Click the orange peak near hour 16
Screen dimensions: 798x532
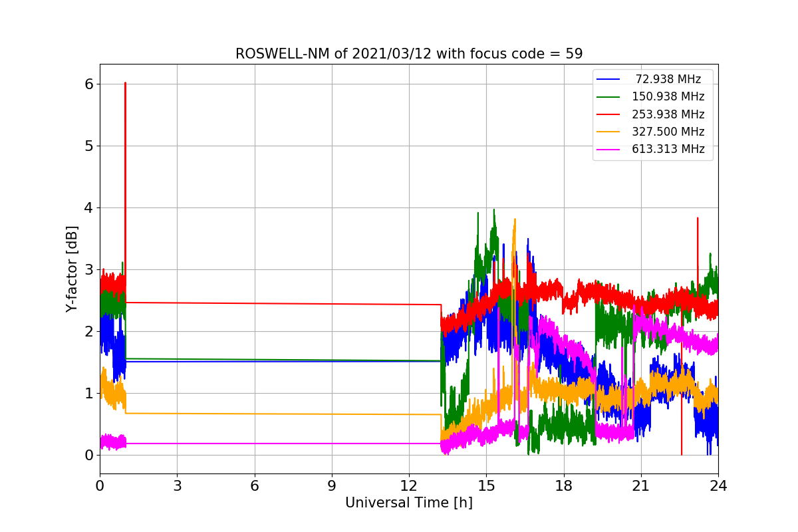coord(515,220)
